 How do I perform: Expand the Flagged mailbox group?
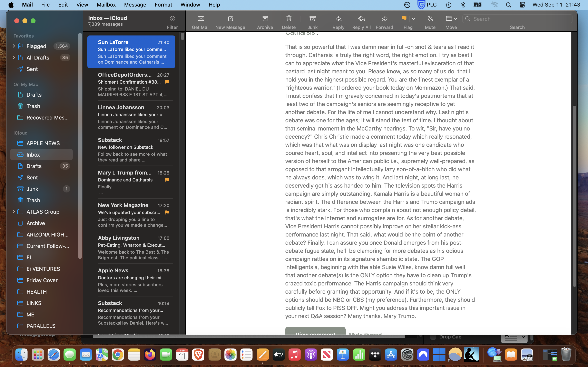tap(14, 46)
